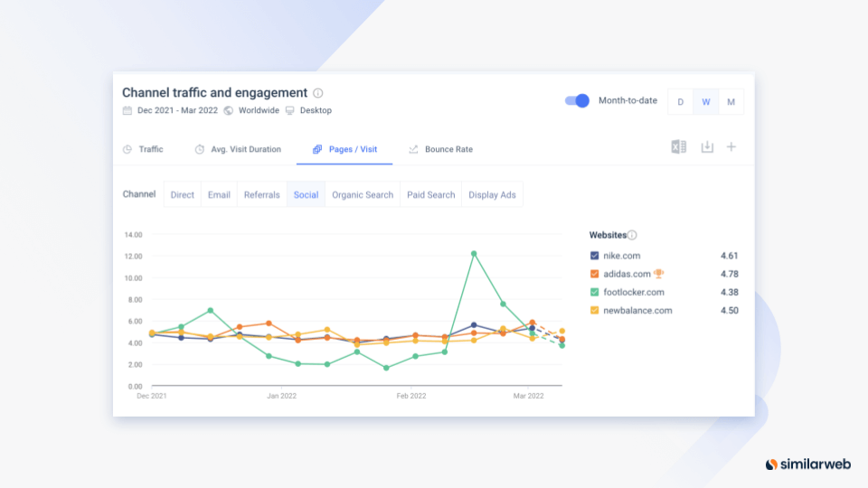This screenshot has height=488, width=868.
Task: Switch to the Traffic tab
Action: pos(144,149)
